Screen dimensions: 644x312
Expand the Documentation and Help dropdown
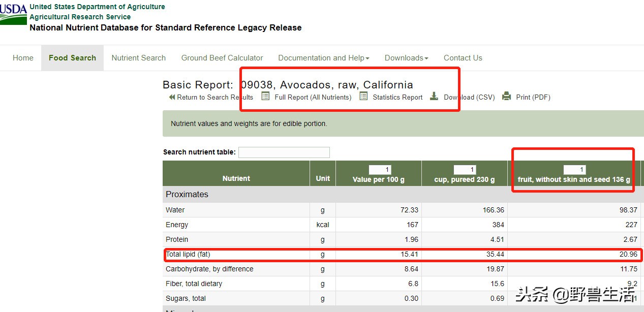pos(323,58)
